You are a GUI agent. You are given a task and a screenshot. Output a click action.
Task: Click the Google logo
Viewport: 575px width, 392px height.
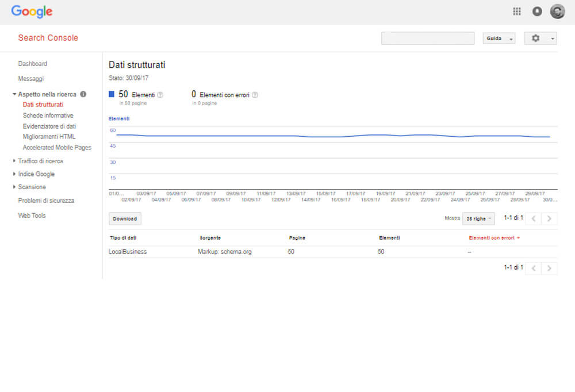tap(32, 11)
